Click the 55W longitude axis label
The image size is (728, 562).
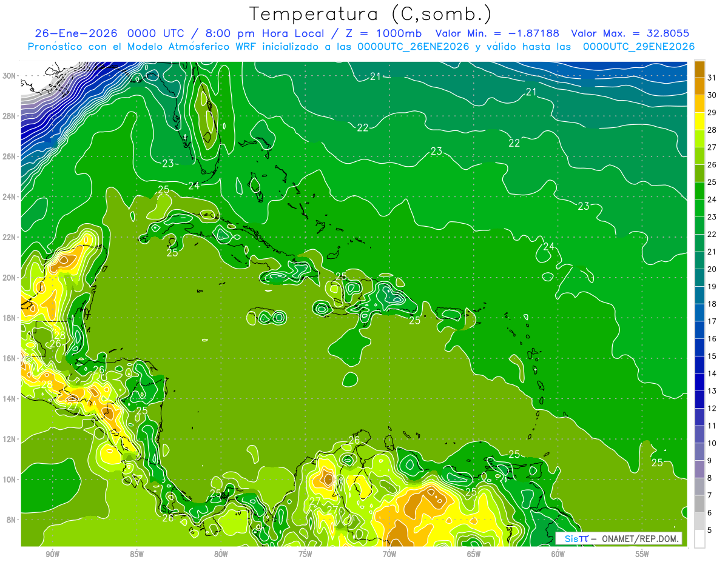(x=642, y=554)
